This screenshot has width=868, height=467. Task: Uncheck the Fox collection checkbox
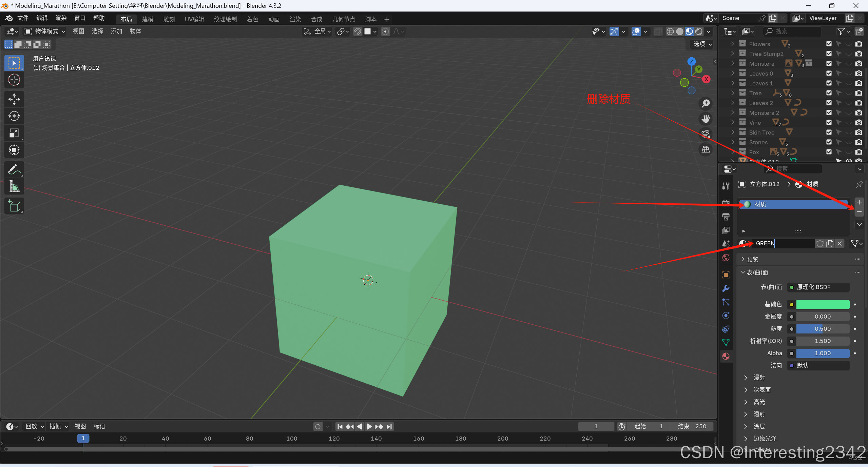[x=829, y=152]
